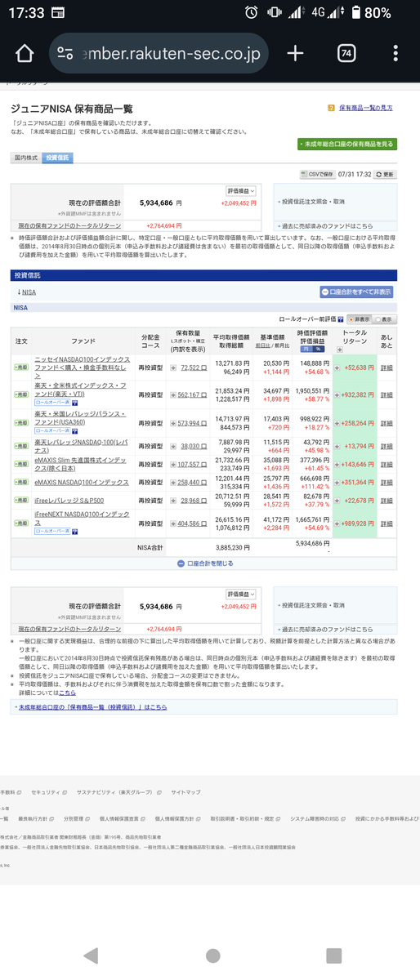The image size is (420, 980).
Task: Select 投資信託 tab
Action: (57, 157)
